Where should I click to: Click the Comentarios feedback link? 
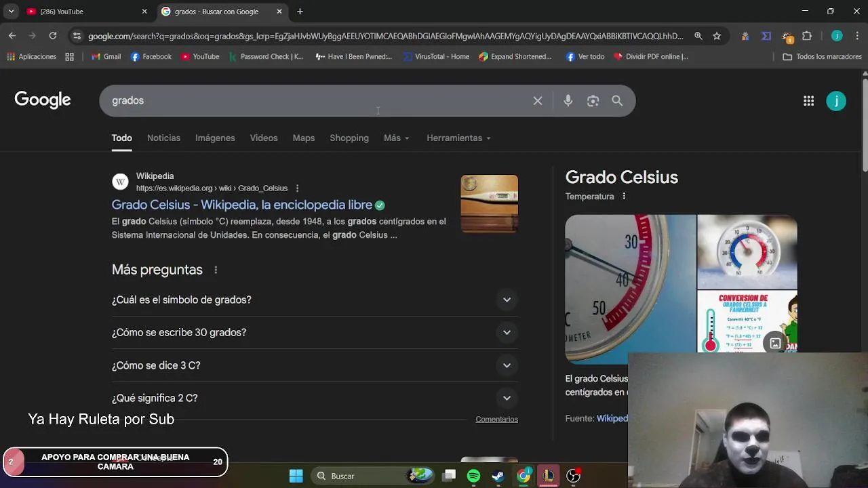click(x=496, y=419)
